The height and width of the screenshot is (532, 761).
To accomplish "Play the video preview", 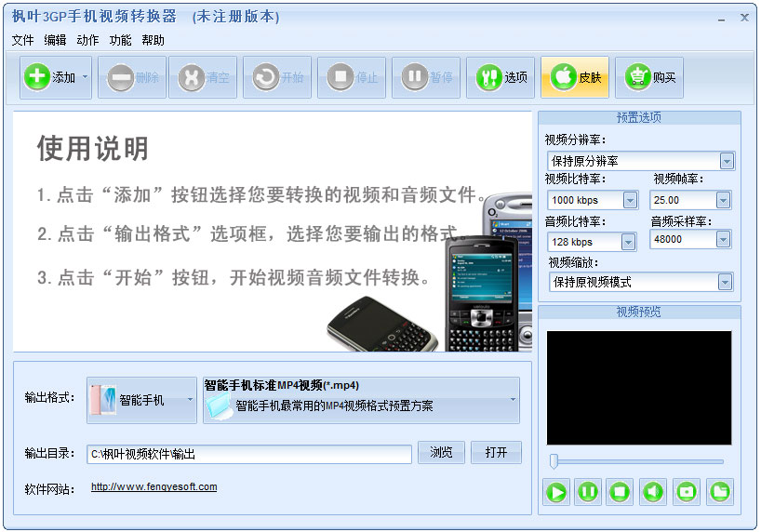I will [555, 492].
